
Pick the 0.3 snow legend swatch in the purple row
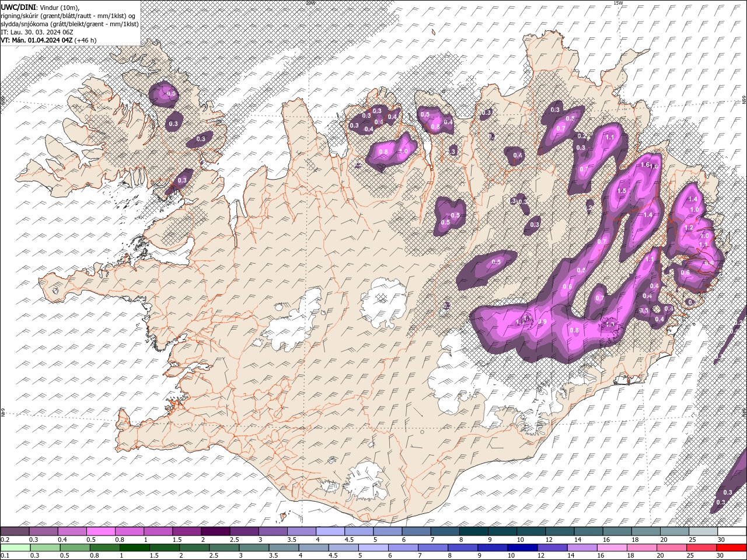click(43, 531)
